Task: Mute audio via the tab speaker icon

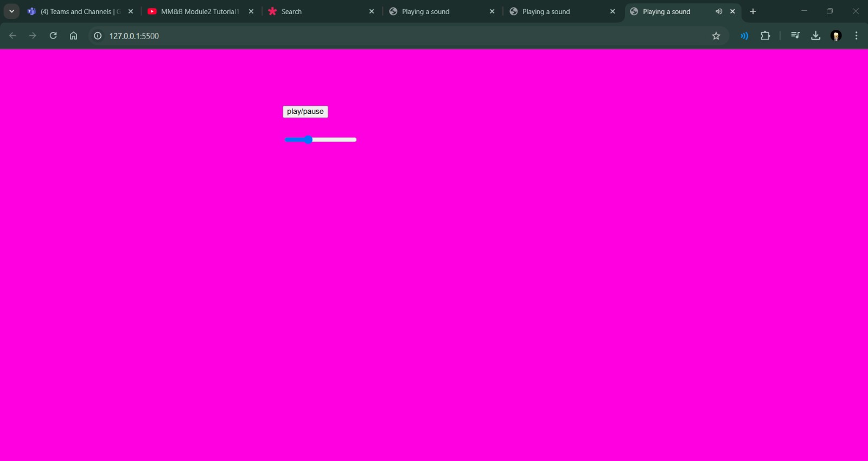Action: (x=719, y=11)
